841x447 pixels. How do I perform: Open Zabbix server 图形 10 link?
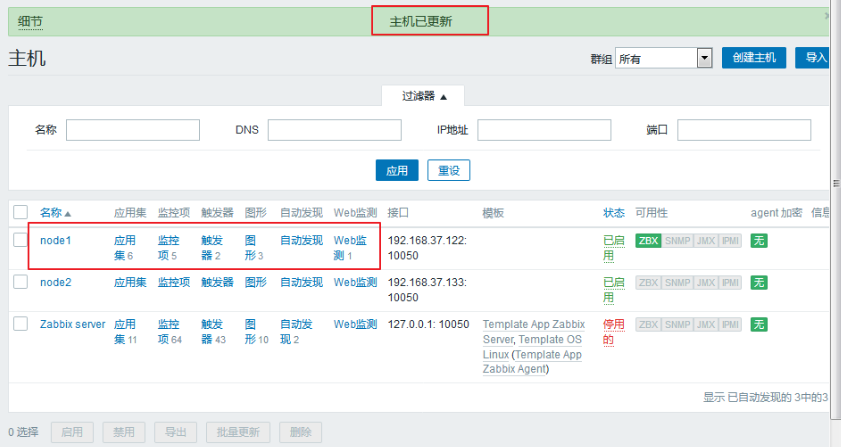click(x=256, y=331)
